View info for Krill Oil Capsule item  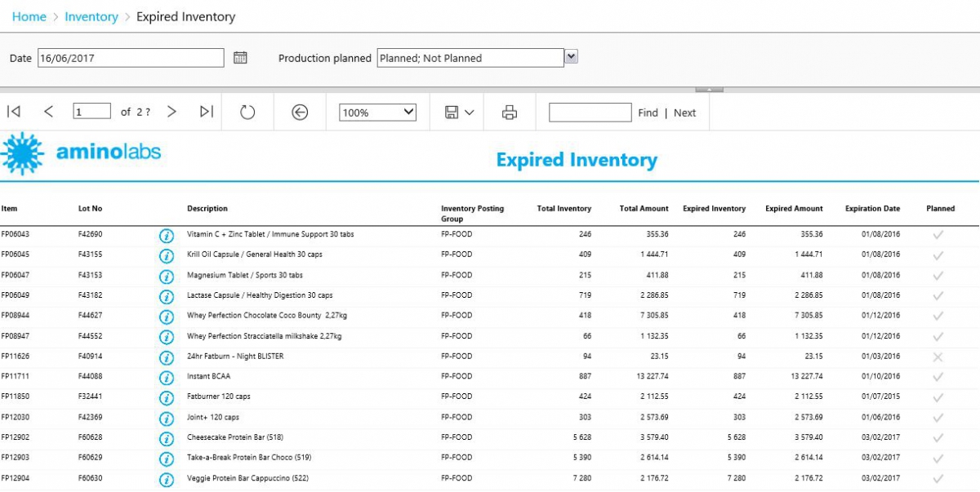(166, 254)
